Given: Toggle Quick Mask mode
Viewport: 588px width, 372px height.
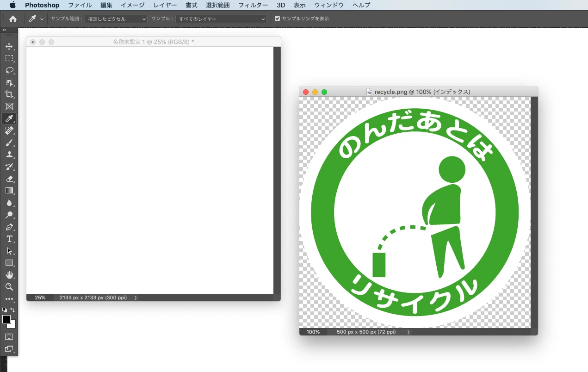Looking at the screenshot, I should click(x=9, y=337).
